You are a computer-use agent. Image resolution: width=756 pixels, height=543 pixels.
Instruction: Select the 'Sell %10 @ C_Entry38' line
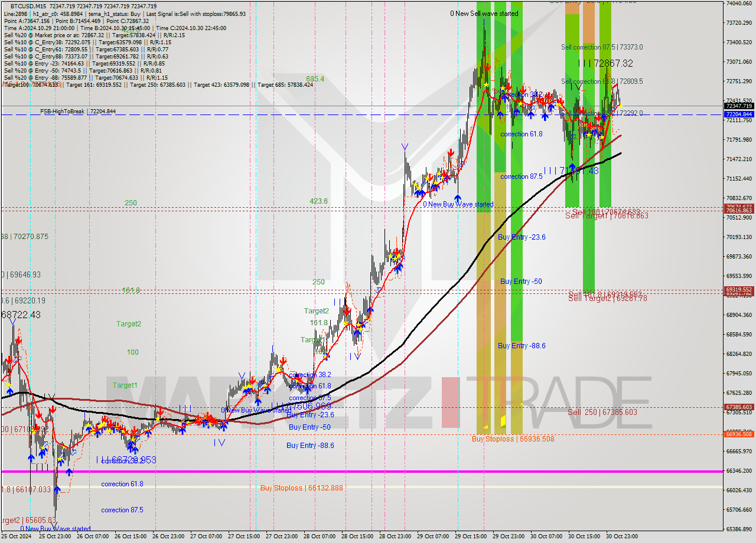pyautogui.click(x=87, y=42)
